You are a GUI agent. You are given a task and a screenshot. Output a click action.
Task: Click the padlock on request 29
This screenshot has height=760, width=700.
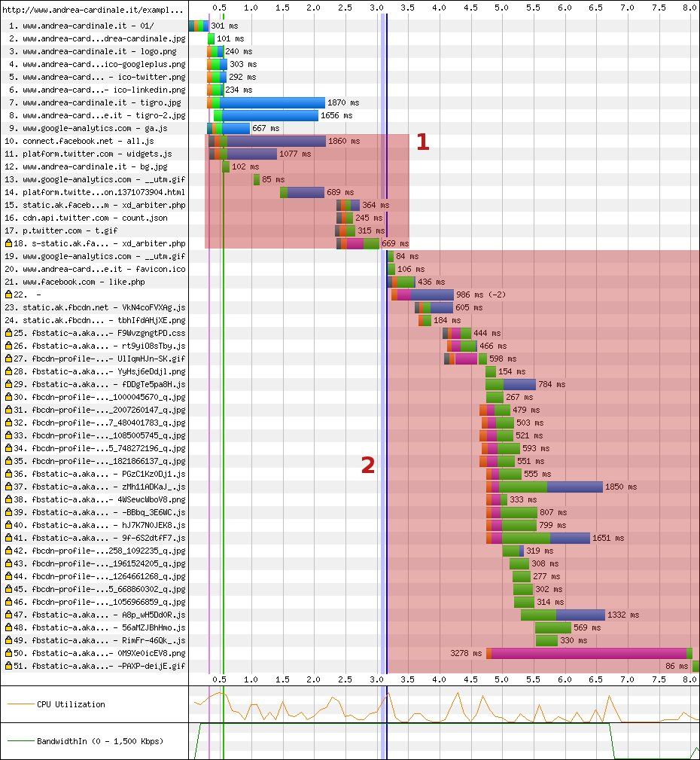[x=8, y=384]
